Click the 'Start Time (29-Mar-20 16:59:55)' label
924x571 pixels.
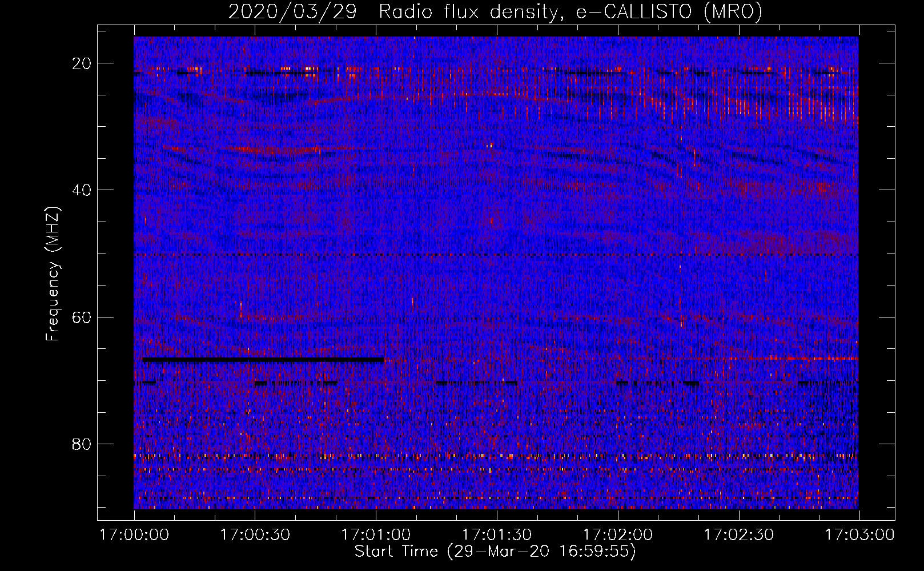[x=495, y=552]
